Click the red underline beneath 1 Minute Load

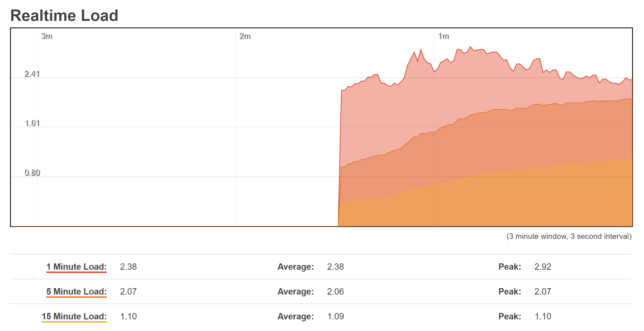[76, 272]
